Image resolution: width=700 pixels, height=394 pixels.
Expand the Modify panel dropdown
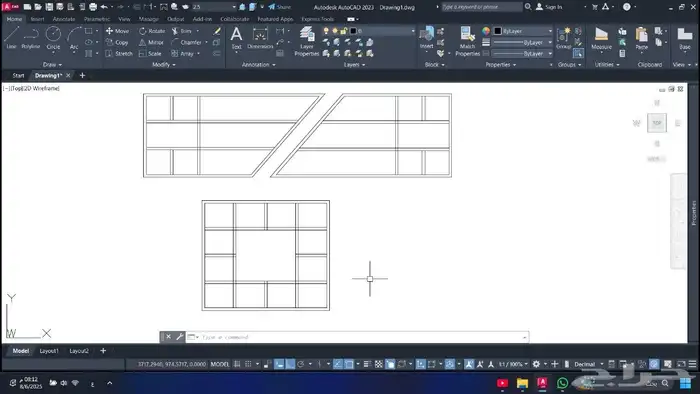tap(164, 65)
